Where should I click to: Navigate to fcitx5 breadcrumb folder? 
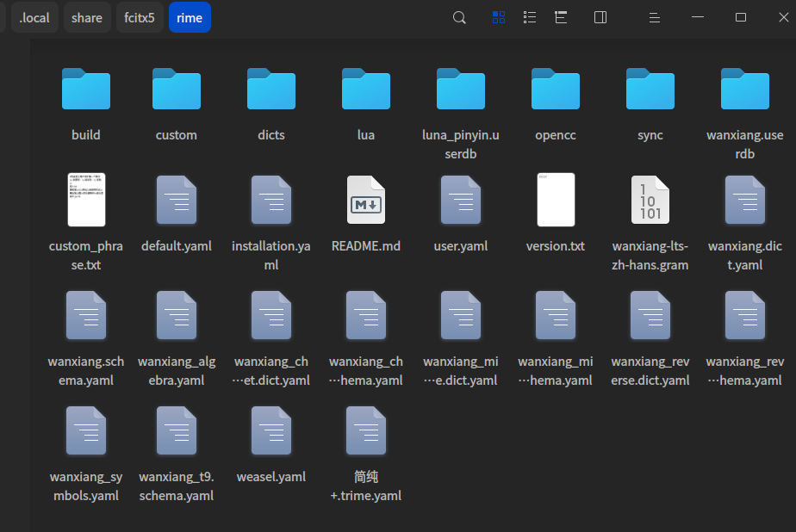pos(140,17)
